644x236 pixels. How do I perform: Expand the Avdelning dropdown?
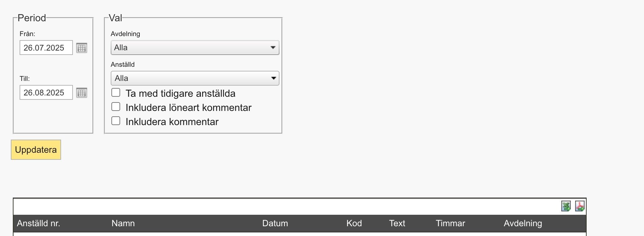coord(195,48)
